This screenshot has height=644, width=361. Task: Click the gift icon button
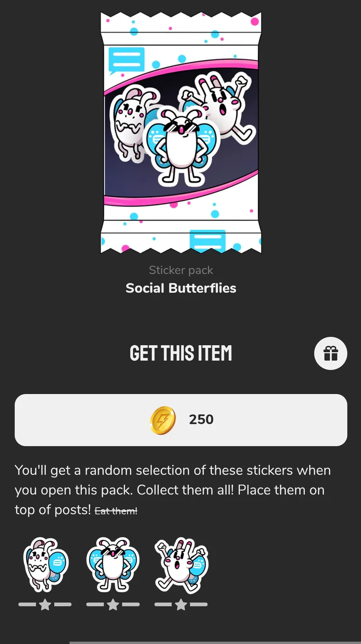coord(331,354)
